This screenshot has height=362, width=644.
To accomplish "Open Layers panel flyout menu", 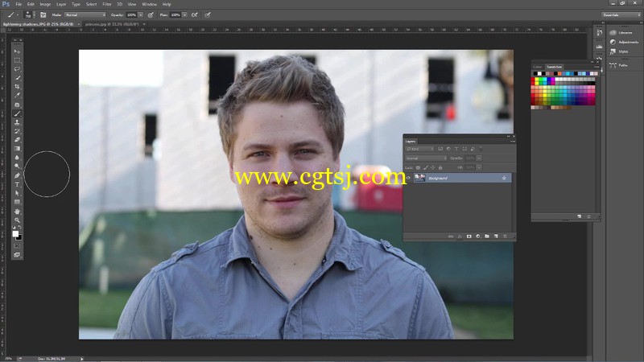I will coord(513,142).
